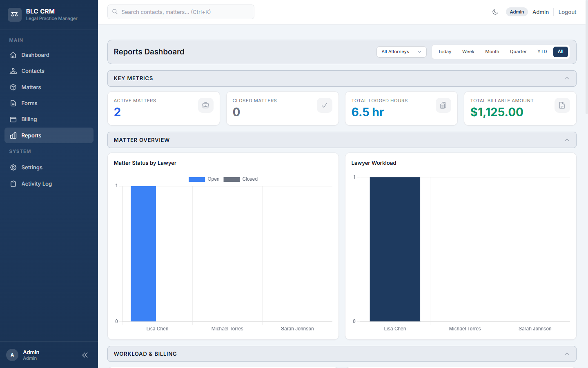Image resolution: width=588 pixels, height=368 pixels.
Task: Select the YTD time range
Action: pos(542,52)
